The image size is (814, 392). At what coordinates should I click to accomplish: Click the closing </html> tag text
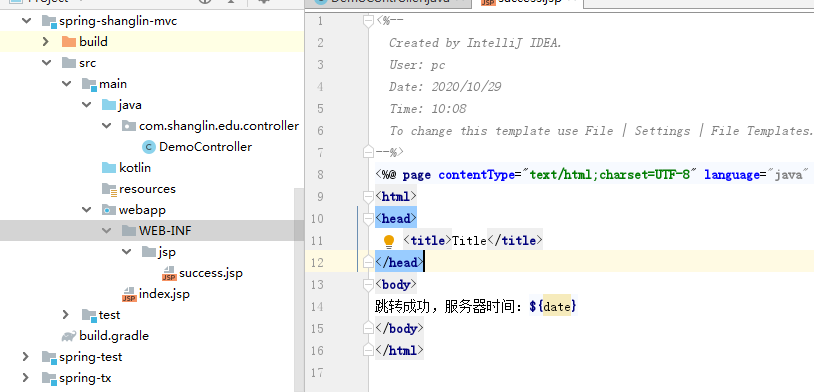tap(399, 350)
